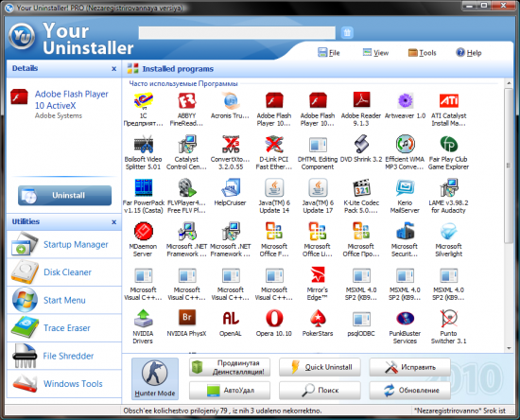Click Quick Uninstall button

[x=320, y=367]
